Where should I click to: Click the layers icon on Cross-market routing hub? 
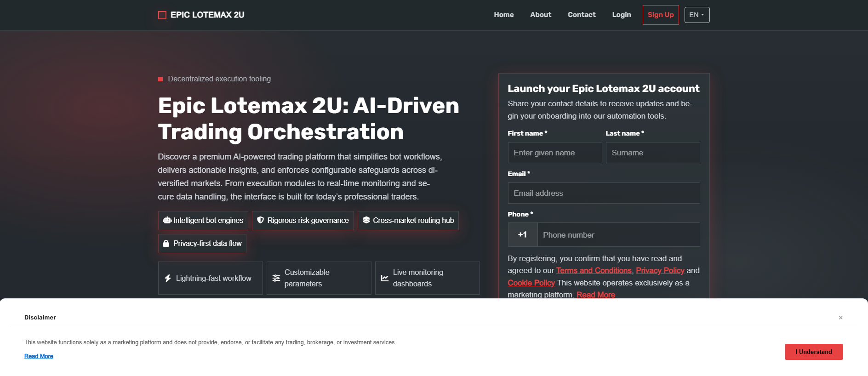click(x=366, y=220)
